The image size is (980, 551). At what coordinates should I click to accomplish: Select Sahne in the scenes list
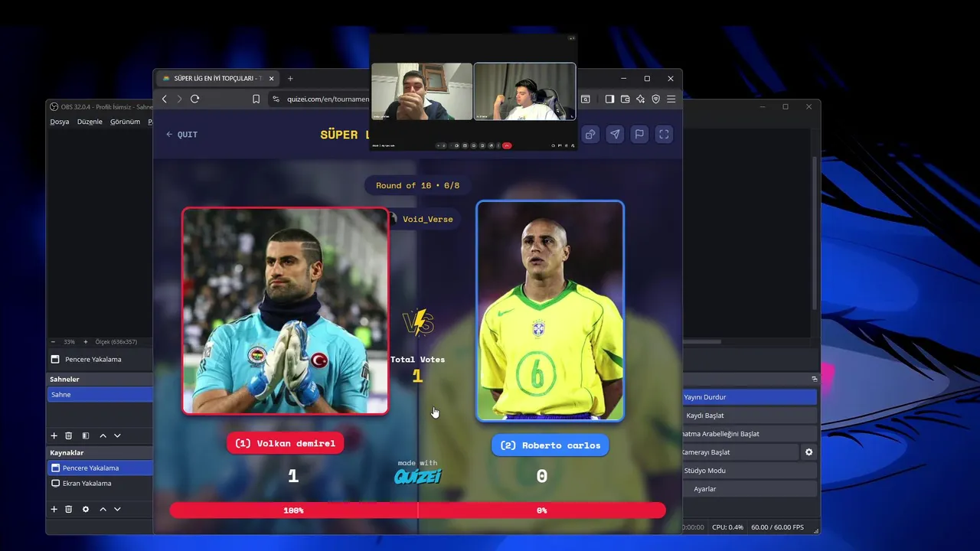coord(100,395)
